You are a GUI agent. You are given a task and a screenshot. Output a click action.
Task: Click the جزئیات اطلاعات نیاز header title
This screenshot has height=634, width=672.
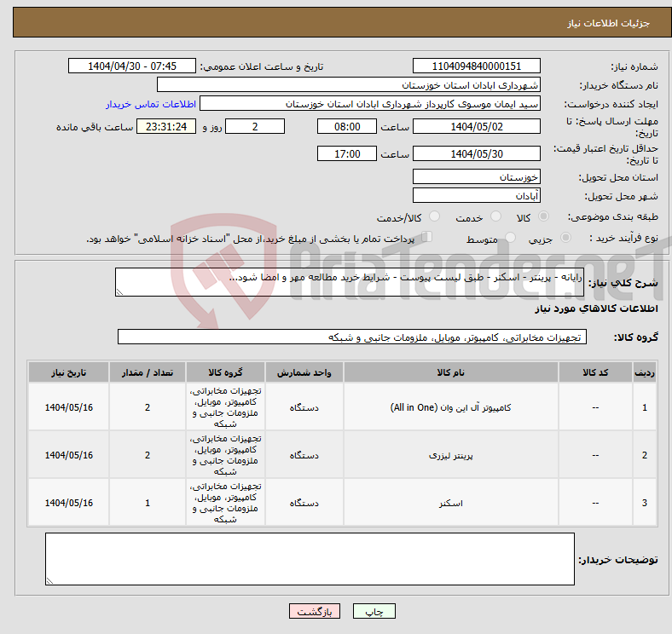pos(608,23)
